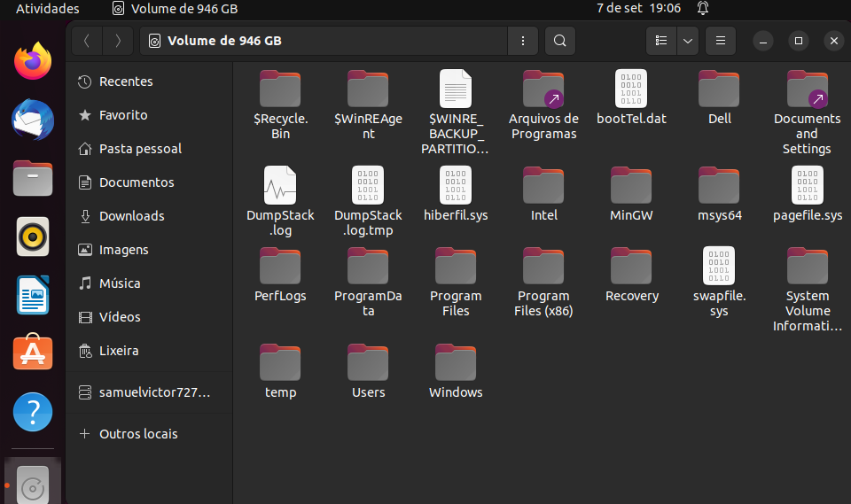Open the samuelvictor727 network location
This screenshot has width=851, height=504.
pos(149,392)
